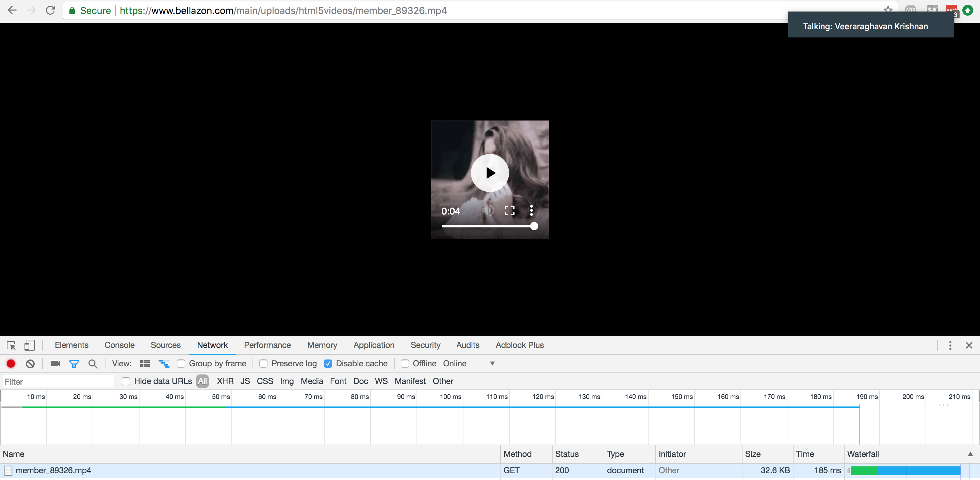This screenshot has width=980, height=480.
Task: Expand the Online throttling dropdown
Action: click(x=492, y=364)
